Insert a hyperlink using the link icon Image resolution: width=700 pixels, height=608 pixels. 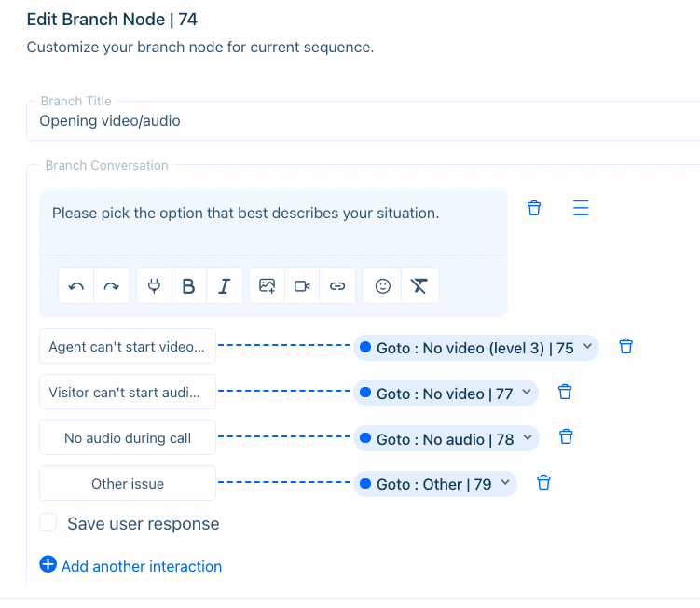click(x=337, y=286)
